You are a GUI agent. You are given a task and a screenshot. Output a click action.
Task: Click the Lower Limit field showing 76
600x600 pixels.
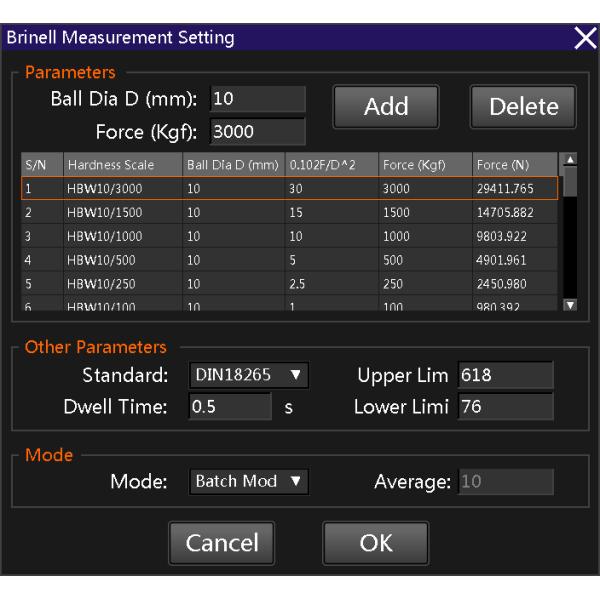pyautogui.click(x=504, y=408)
